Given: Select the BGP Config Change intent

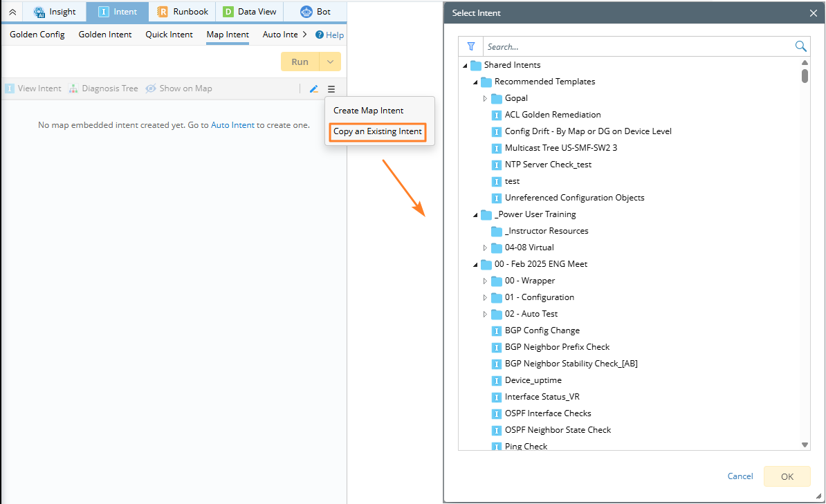Looking at the screenshot, I should click(542, 330).
